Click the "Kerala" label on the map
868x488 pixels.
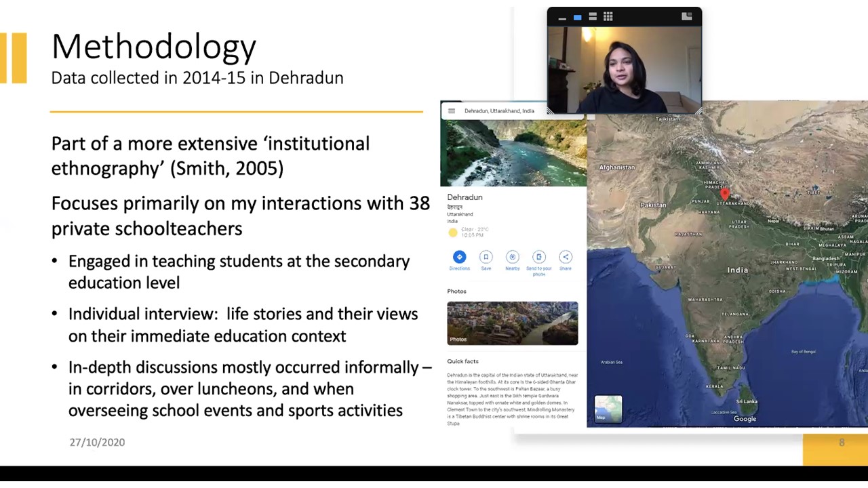pos(714,386)
